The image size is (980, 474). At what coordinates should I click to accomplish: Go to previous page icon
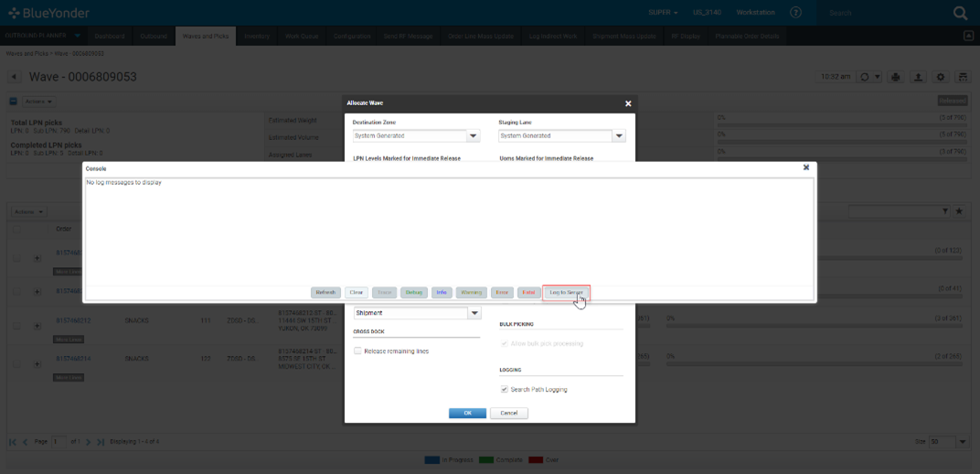[25, 441]
